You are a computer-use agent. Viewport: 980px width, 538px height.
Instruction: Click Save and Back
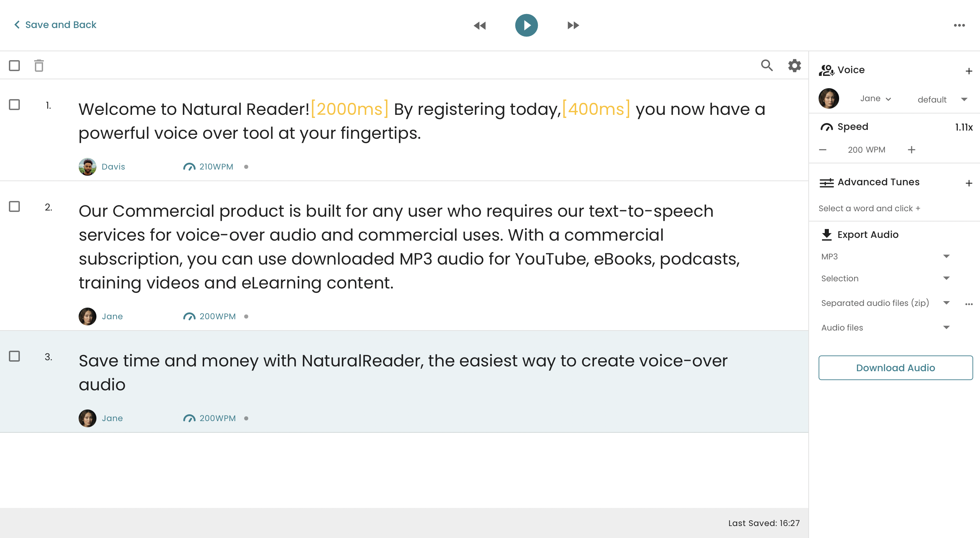point(54,24)
